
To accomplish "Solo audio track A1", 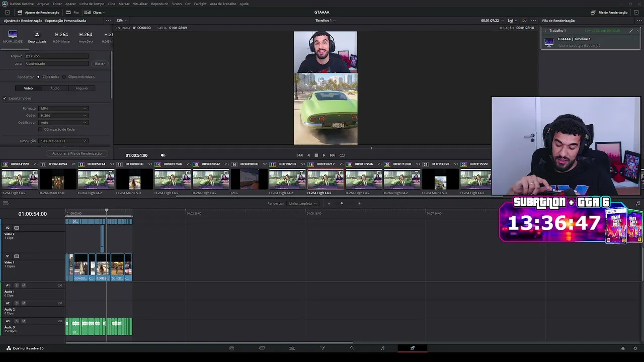I will tap(17, 286).
